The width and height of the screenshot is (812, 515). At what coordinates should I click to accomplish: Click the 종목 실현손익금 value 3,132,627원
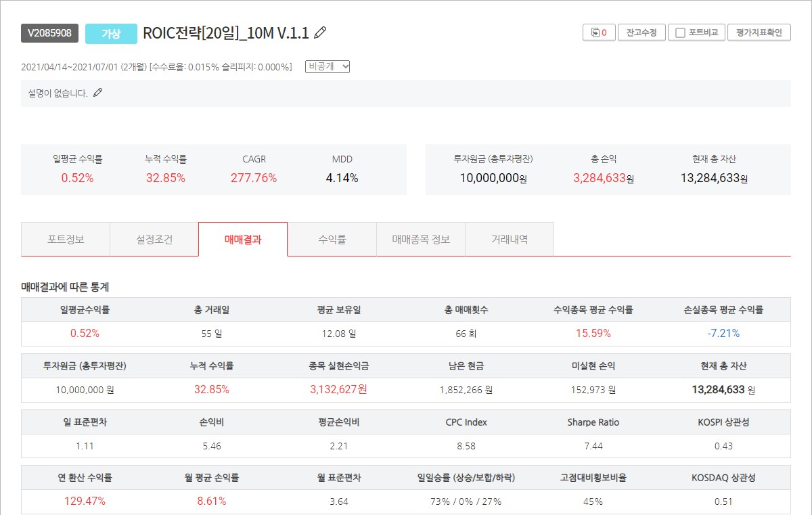339,389
